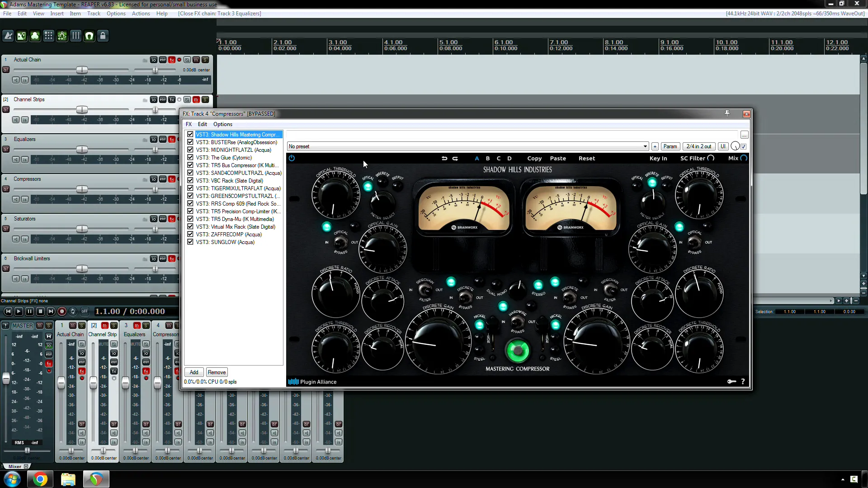
Task: Open master FX chain in the mixer
Action: coord(49,363)
